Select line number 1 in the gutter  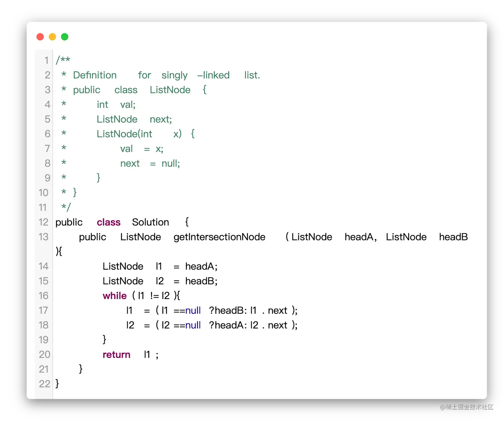47,60
